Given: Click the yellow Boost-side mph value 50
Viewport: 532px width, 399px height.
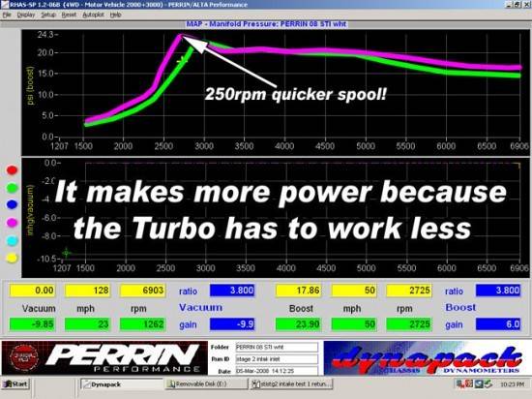Looking at the screenshot, I should coord(354,291).
